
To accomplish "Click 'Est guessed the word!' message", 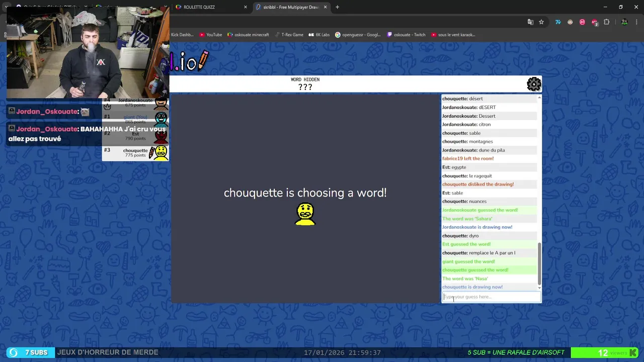I will [x=466, y=244].
